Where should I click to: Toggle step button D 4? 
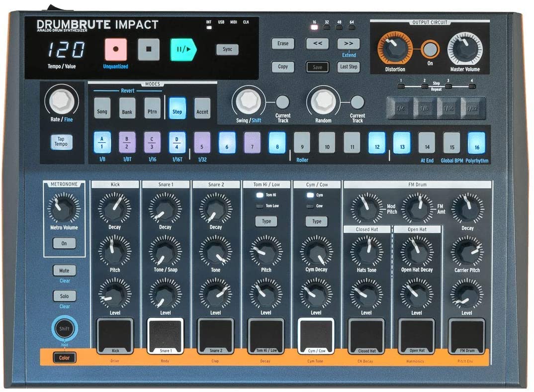177,142
